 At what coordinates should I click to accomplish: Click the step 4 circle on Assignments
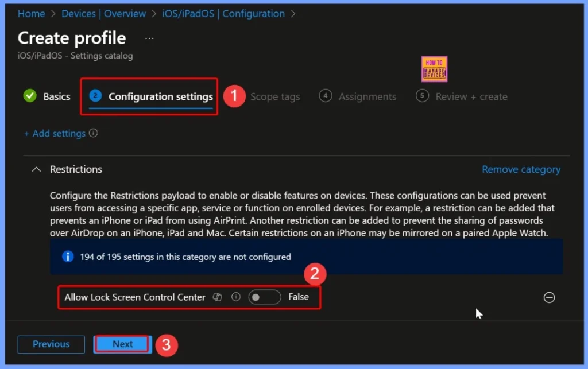pyautogui.click(x=325, y=96)
